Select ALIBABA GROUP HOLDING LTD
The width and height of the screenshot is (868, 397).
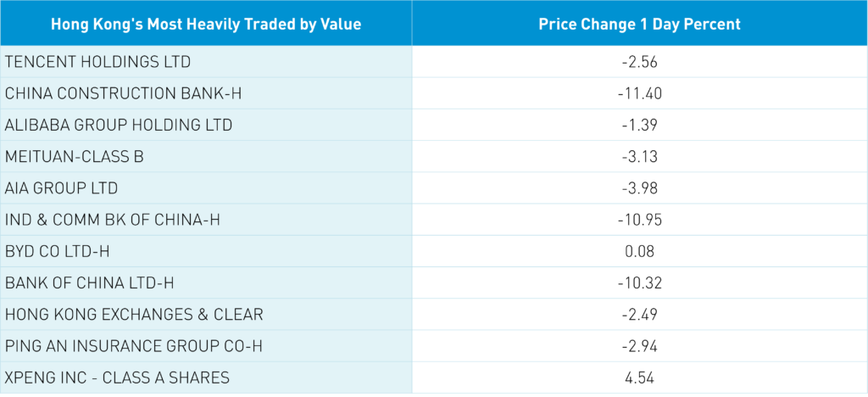pos(118,125)
